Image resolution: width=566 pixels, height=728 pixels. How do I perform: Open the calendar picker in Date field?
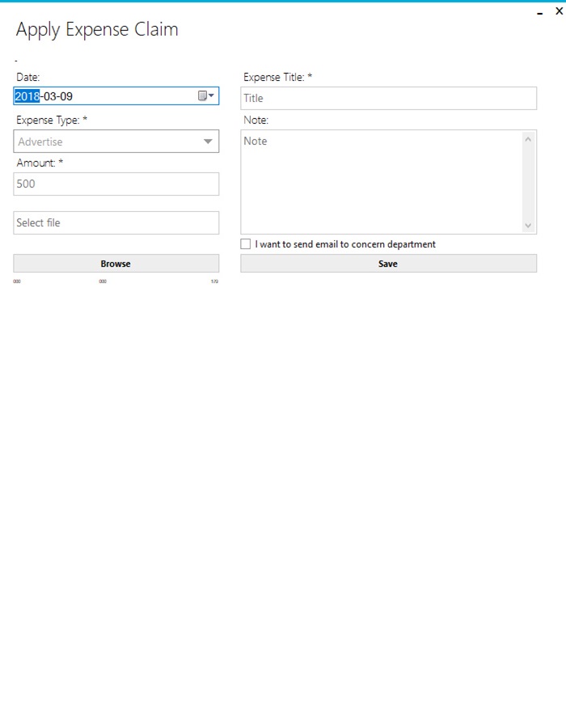click(x=205, y=95)
